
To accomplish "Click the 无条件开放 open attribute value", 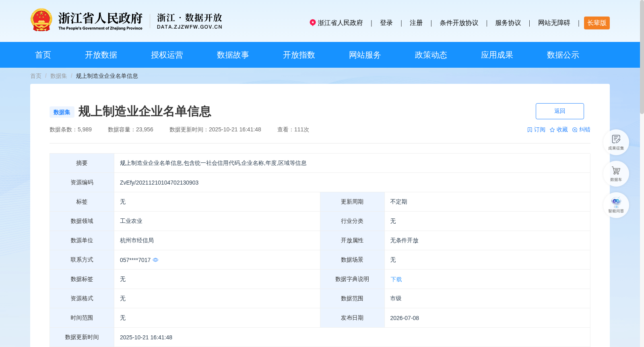I will (404, 241).
